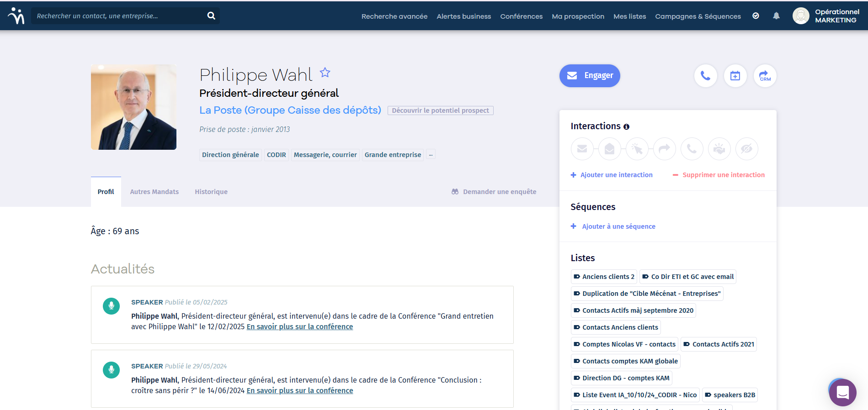The image size is (868, 410).
Task: Open Liste Event IA_10/10/24_CODIR - Nico list
Action: pos(635,395)
